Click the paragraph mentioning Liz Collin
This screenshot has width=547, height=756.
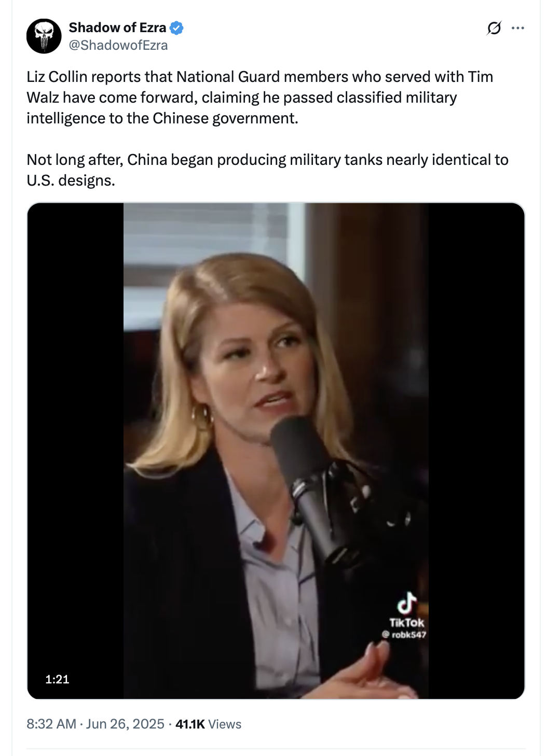[x=260, y=97]
